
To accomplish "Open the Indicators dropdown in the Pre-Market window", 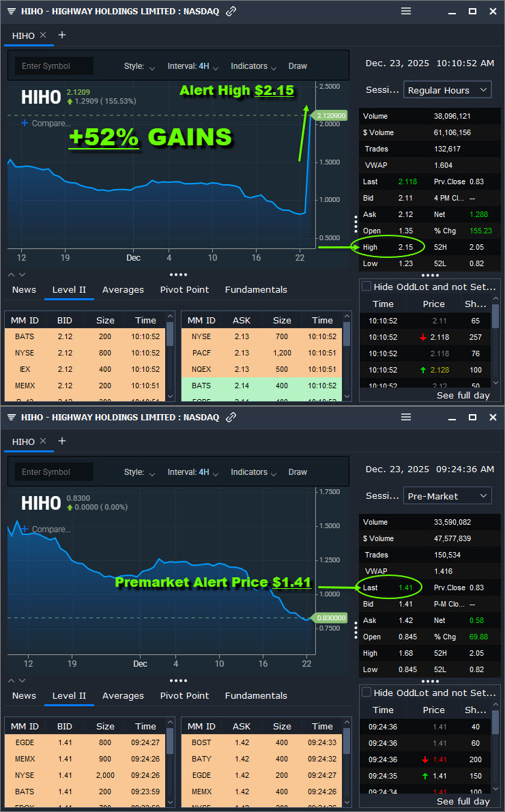I will point(253,472).
